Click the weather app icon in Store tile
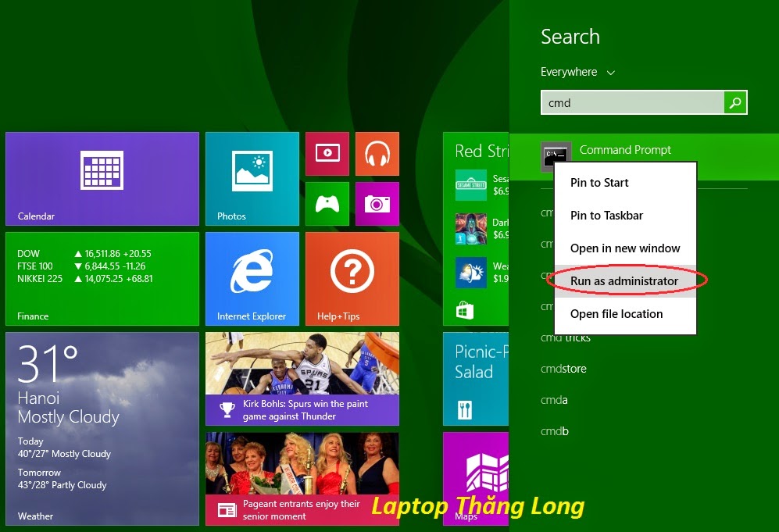The image size is (779, 532). point(471,272)
